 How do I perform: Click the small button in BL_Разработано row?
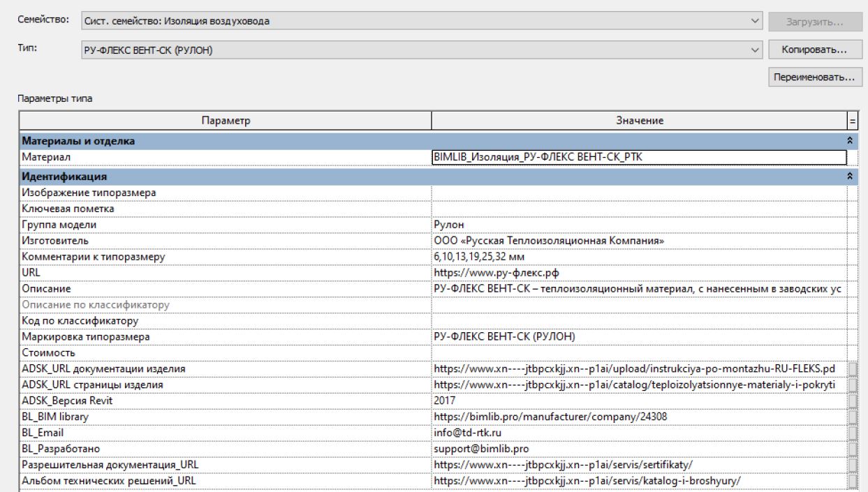[851, 450]
